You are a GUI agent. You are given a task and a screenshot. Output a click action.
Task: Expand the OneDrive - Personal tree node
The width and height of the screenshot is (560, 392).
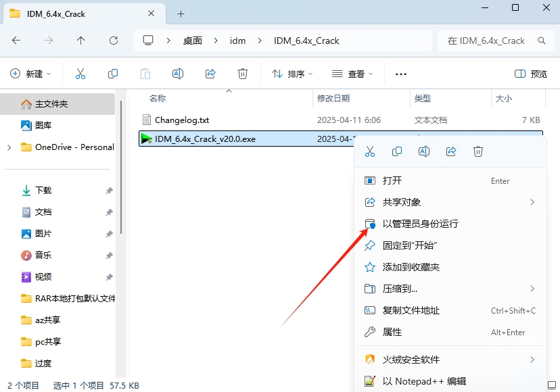coord(9,147)
